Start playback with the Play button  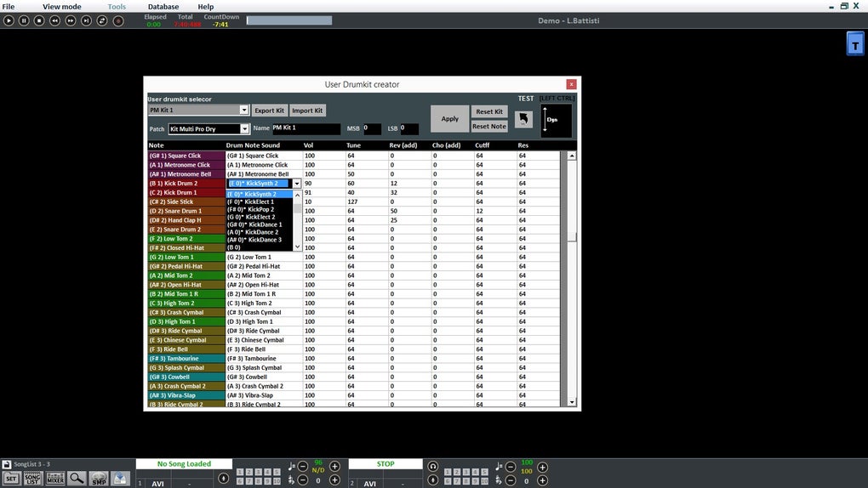9,20
